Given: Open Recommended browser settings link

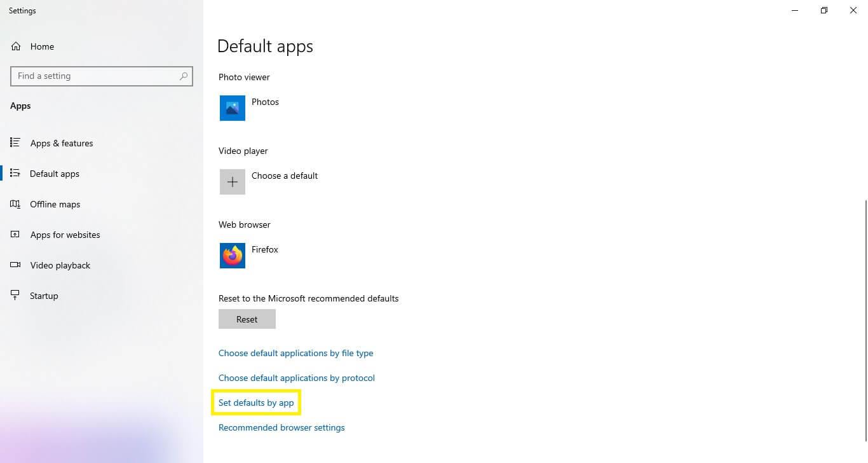Looking at the screenshot, I should tap(281, 427).
